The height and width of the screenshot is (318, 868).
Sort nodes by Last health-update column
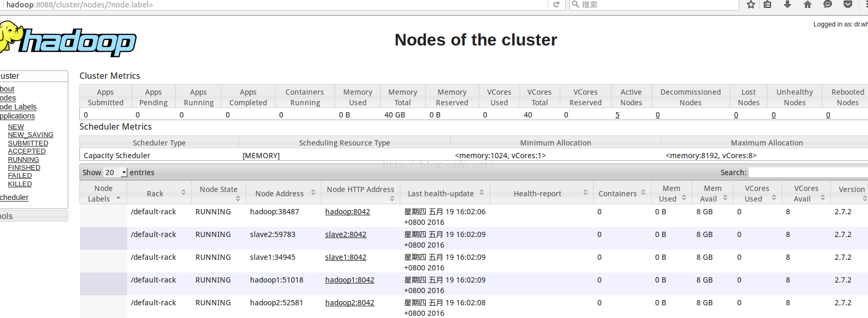point(445,193)
